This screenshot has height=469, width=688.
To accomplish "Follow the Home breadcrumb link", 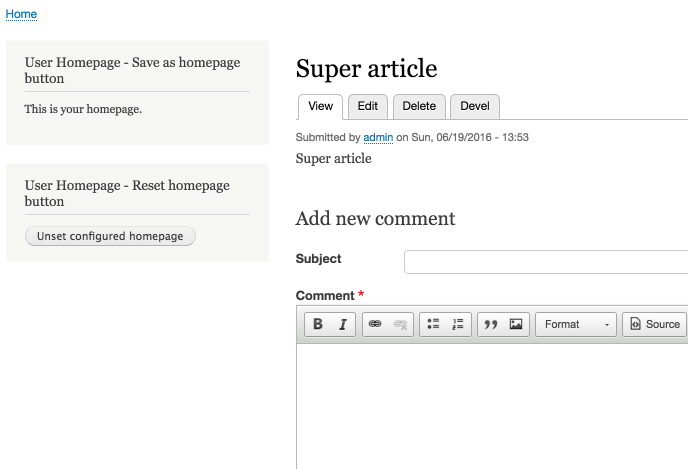I will click(21, 14).
